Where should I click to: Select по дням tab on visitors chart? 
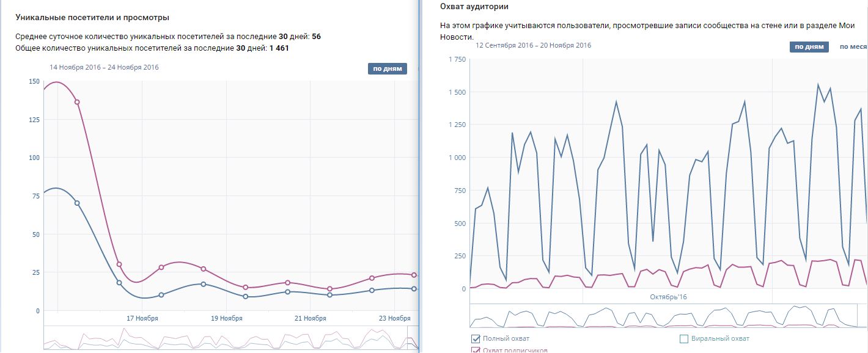pos(387,68)
